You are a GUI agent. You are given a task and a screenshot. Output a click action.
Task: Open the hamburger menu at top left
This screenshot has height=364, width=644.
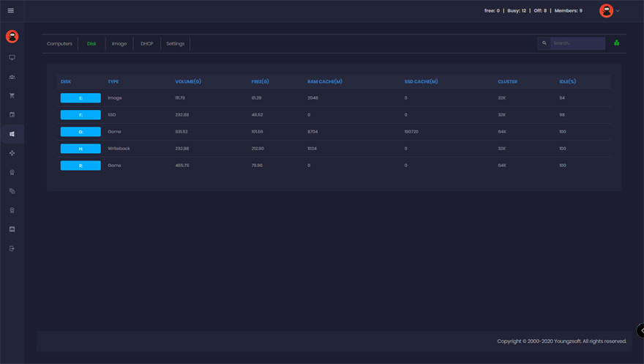tap(11, 10)
